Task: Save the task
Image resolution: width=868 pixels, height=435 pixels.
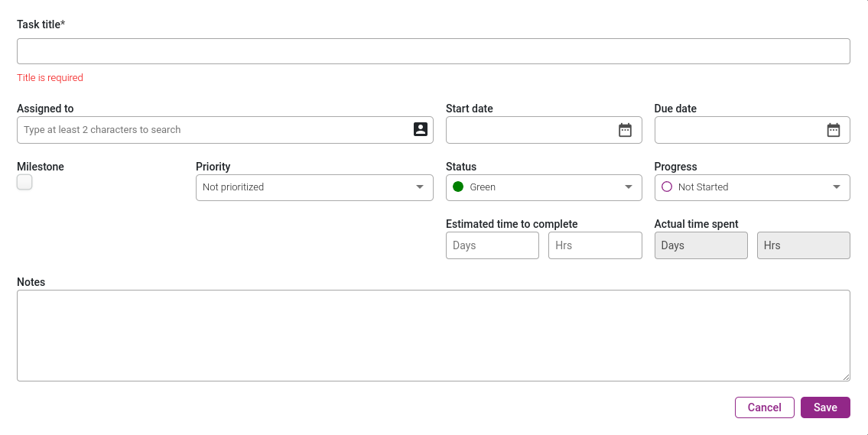Action: [x=825, y=407]
